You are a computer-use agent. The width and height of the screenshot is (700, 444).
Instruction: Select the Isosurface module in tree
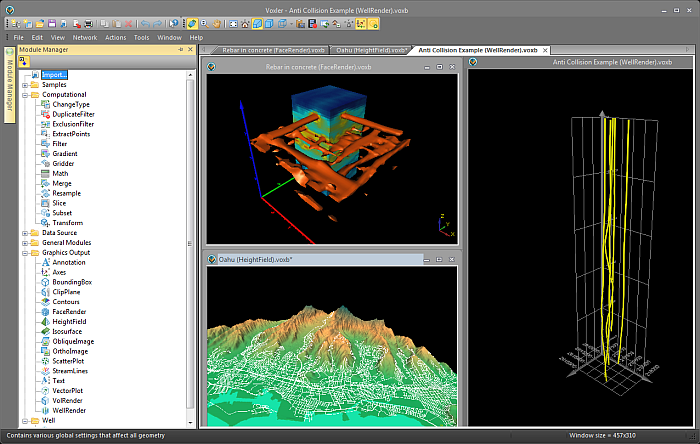67,332
